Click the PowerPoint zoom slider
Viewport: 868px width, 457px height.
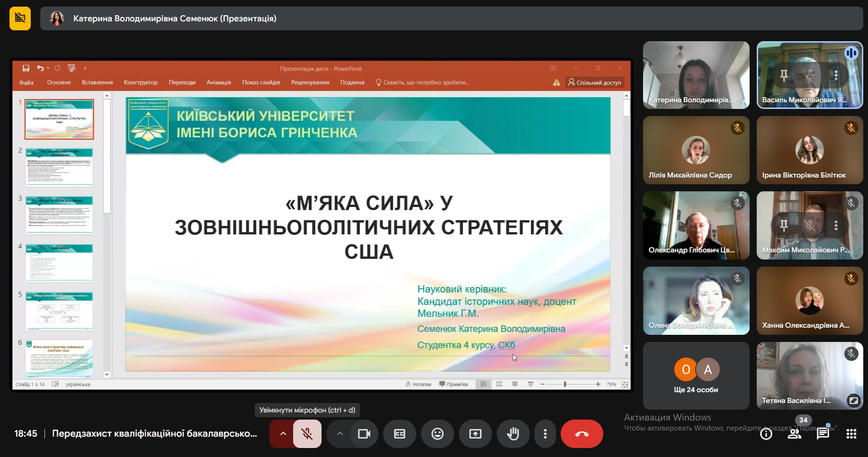point(565,384)
